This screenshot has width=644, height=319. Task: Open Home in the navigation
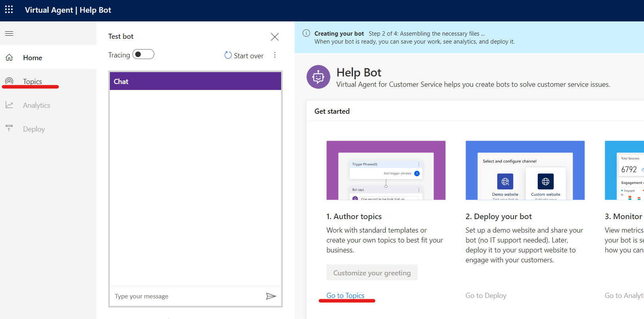pos(48,57)
